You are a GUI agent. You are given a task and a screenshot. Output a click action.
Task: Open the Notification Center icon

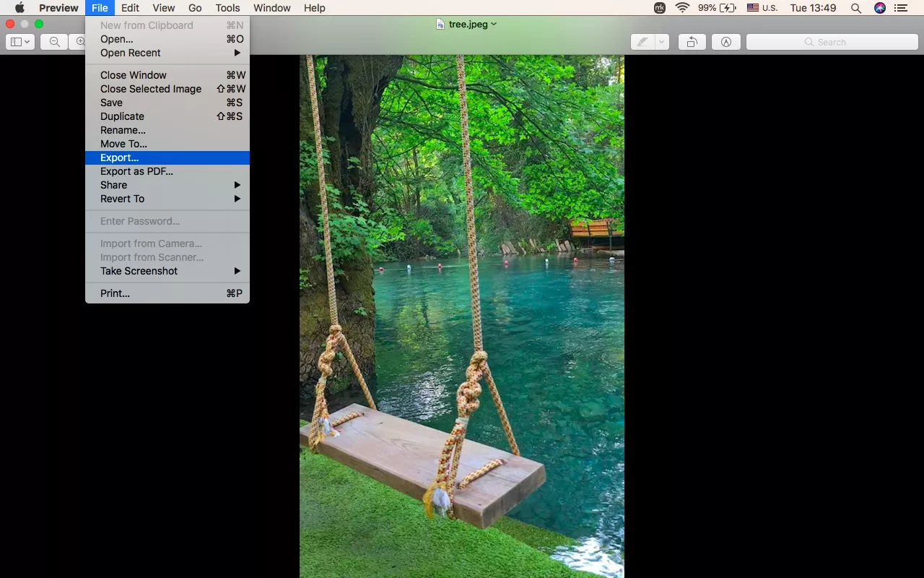click(x=900, y=8)
